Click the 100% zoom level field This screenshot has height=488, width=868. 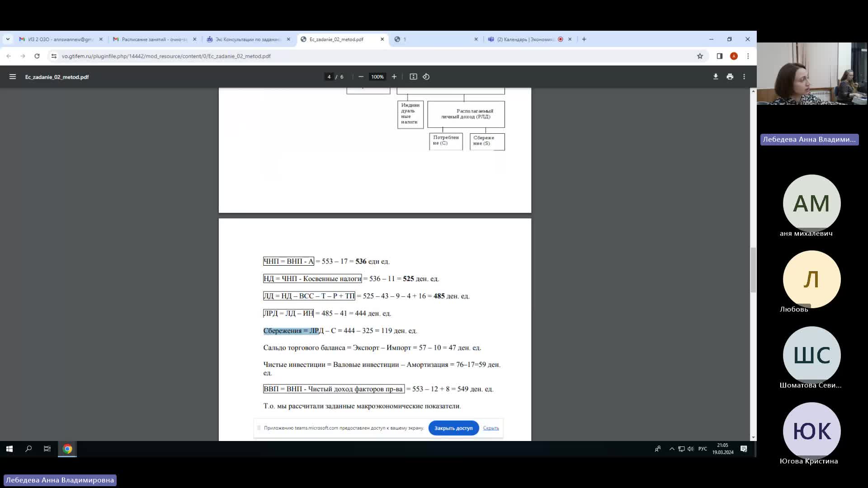click(377, 77)
